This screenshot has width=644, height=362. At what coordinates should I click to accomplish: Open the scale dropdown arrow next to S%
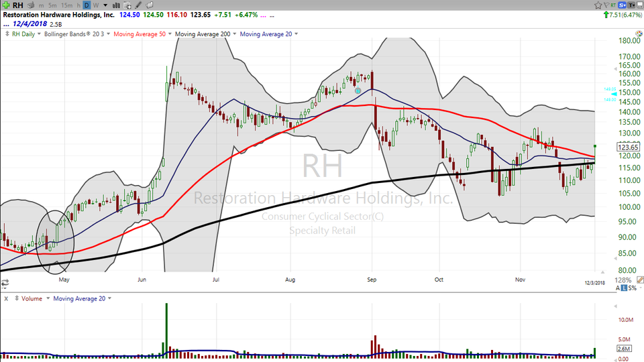[x=639, y=288]
